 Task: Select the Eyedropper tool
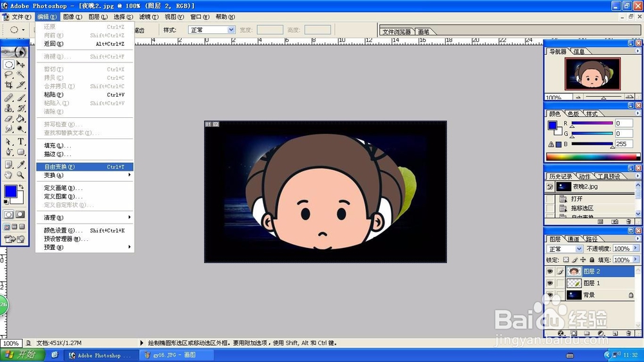21,165
